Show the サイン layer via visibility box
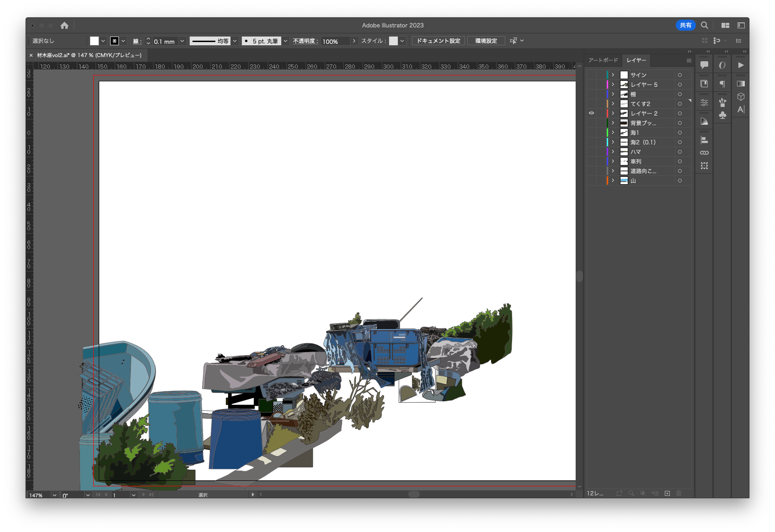 pyautogui.click(x=591, y=75)
